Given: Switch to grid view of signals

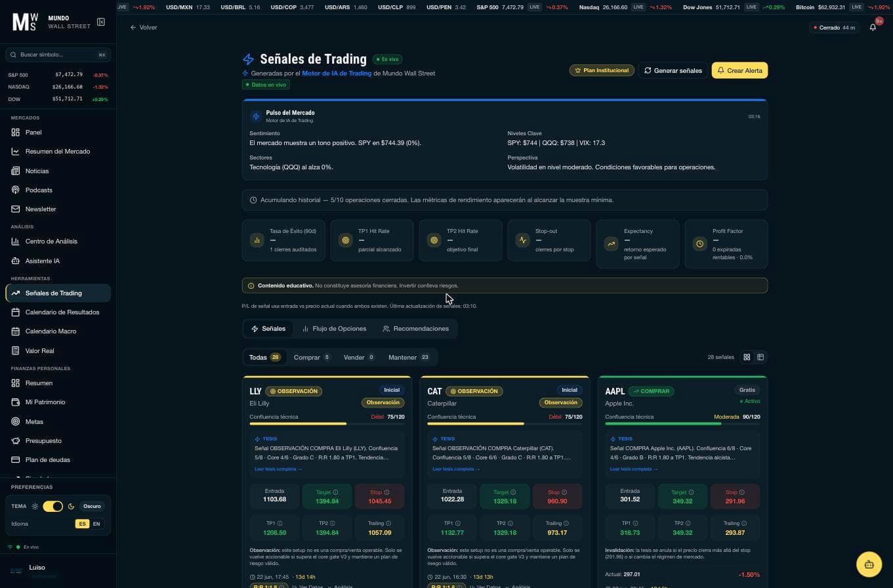Looking at the screenshot, I should 747,357.
